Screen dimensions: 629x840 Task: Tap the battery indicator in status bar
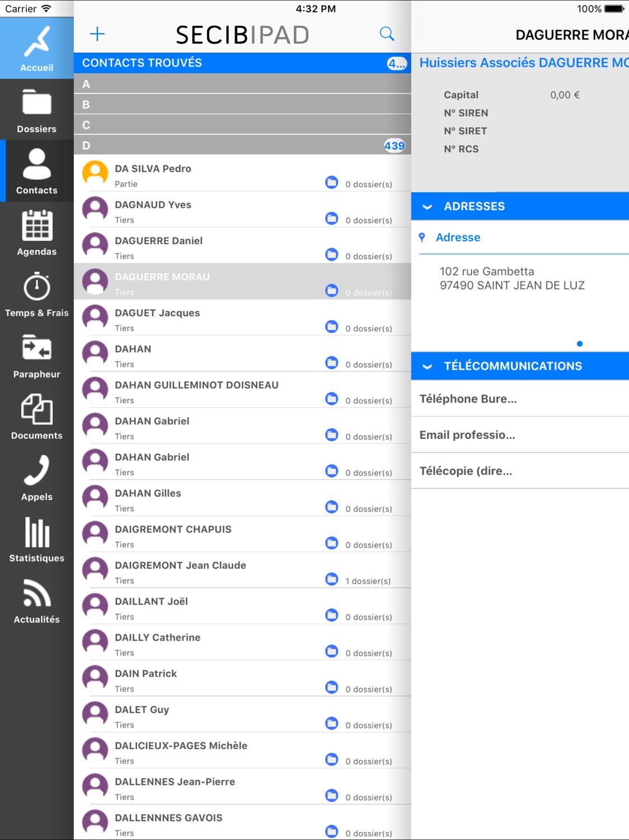coord(614,8)
